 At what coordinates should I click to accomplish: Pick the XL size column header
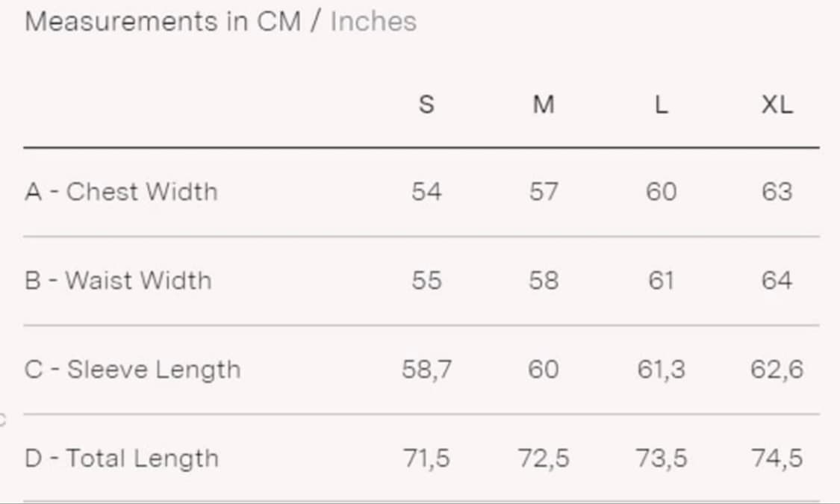coord(777,105)
